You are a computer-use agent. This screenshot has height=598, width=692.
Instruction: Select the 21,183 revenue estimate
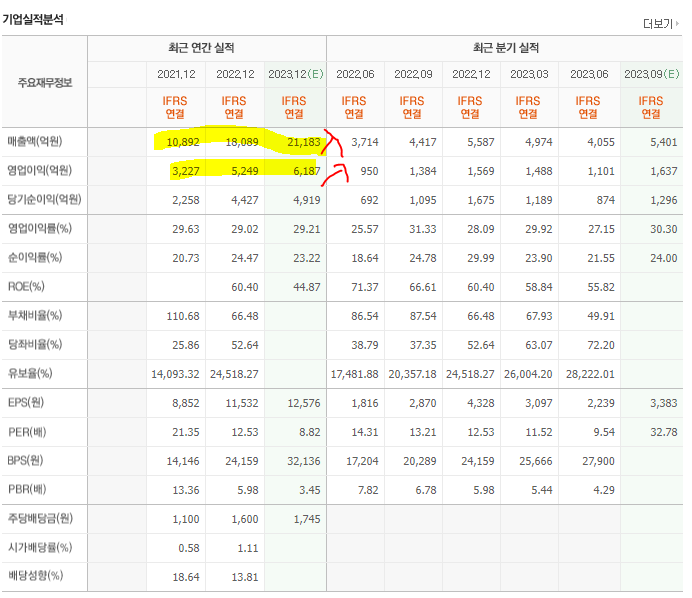304,143
